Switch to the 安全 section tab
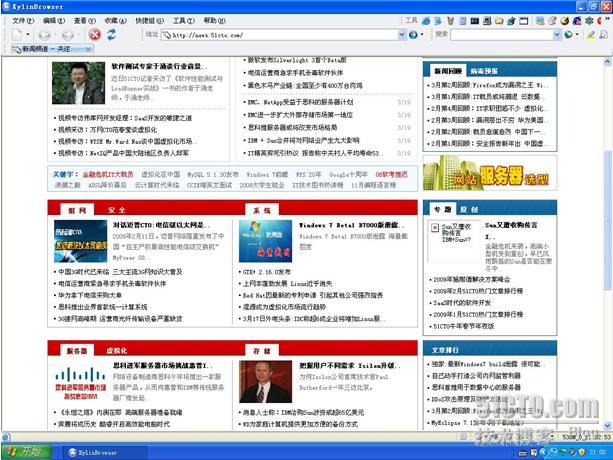This screenshot has width=613, height=460. tap(117, 210)
